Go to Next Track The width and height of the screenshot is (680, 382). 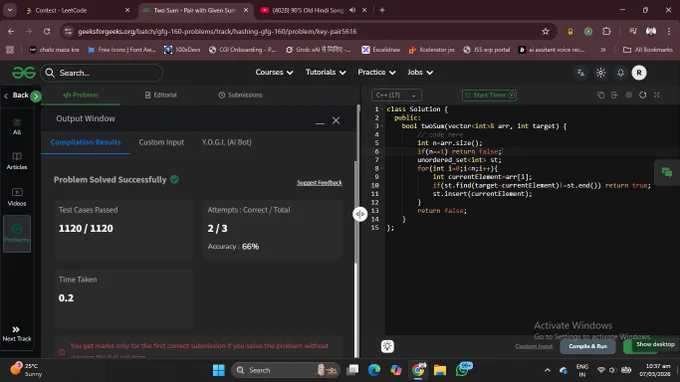(x=16, y=334)
